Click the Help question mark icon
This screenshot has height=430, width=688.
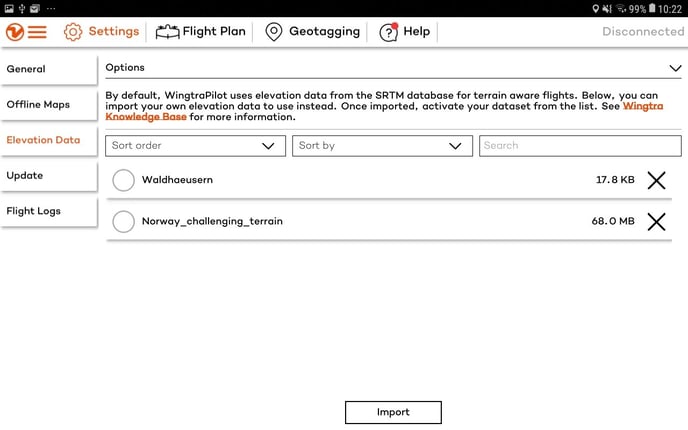[x=389, y=32]
